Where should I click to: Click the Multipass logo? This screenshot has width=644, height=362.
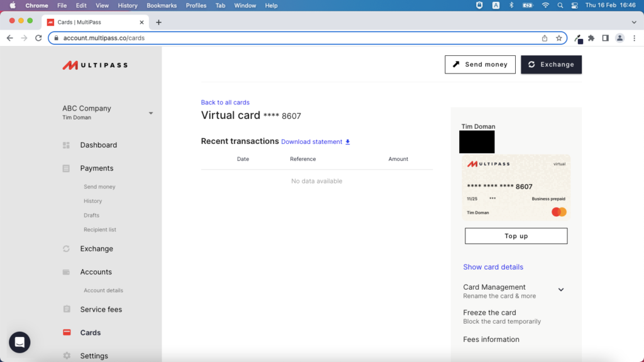[94, 65]
